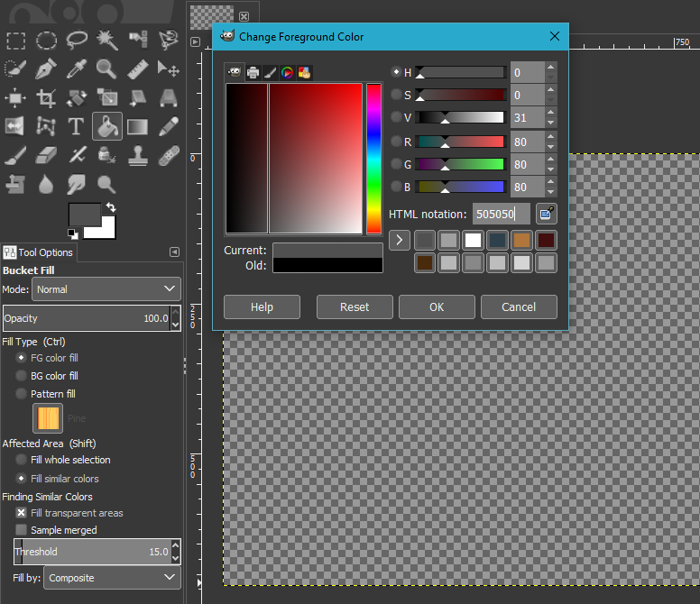Image resolution: width=700 pixels, height=604 pixels.
Task: Select the Ellipse Select tool
Action: pyautogui.click(x=46, y=41)
